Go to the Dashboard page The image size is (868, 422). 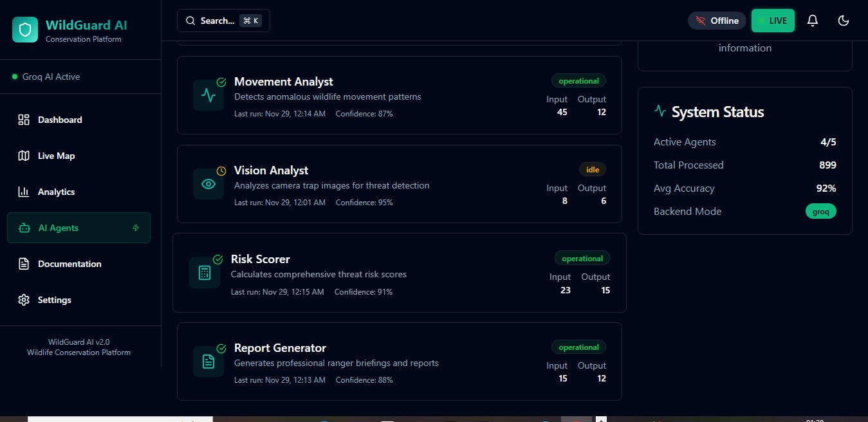(x=60, y=120)
